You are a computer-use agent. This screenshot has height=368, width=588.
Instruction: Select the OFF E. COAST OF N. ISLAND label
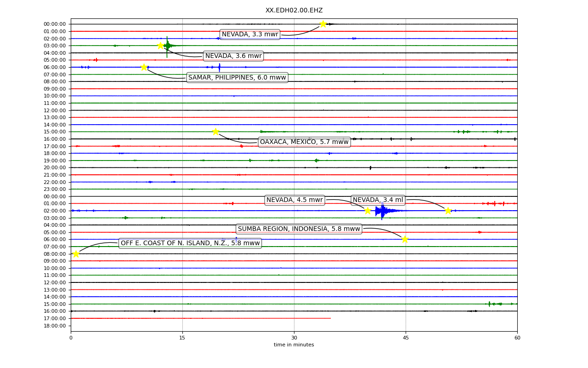(x=190, y=243)
